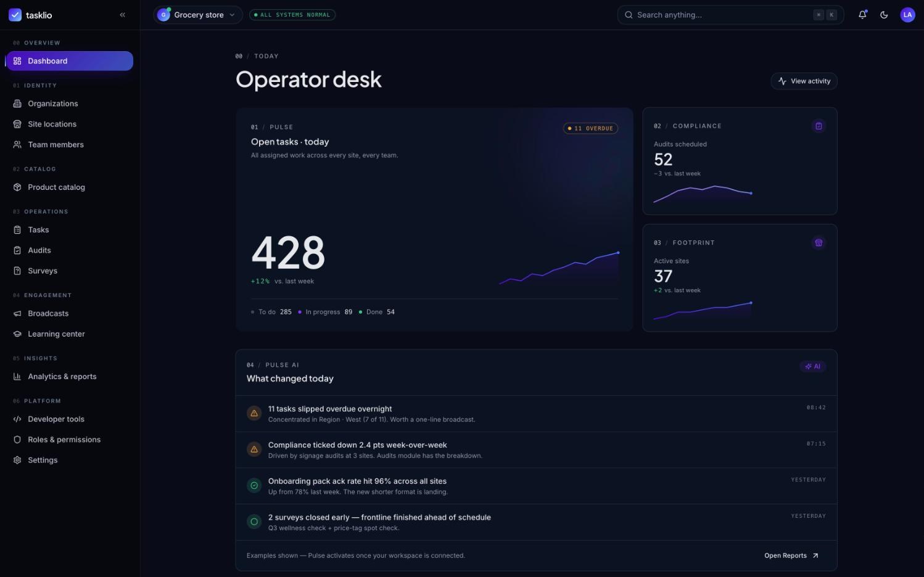Viewport: 924px width, 577px height.
Task: Go to Organizations page
Action: [x=69, y=104]
